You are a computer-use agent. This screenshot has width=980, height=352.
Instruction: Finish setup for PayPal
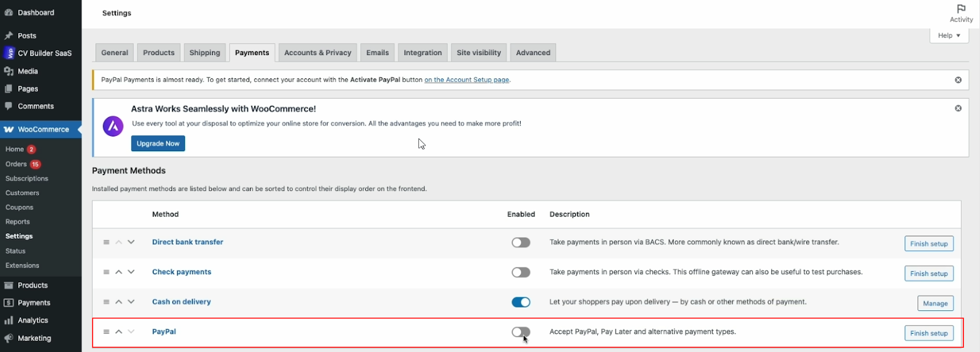(x=929, y=334)
